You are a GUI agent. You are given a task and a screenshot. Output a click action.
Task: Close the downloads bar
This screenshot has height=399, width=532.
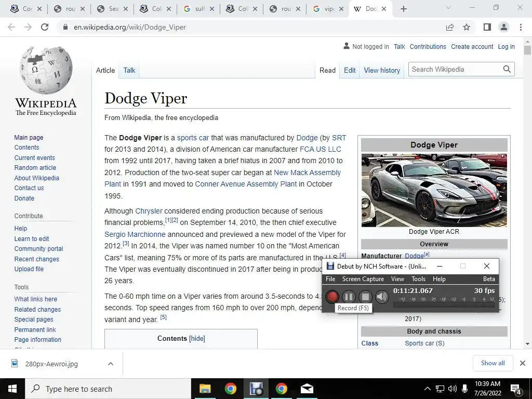pos(523,363)
